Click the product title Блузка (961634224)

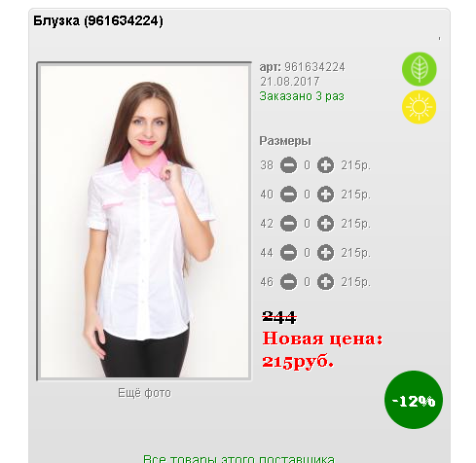click(x=98, y=21)
